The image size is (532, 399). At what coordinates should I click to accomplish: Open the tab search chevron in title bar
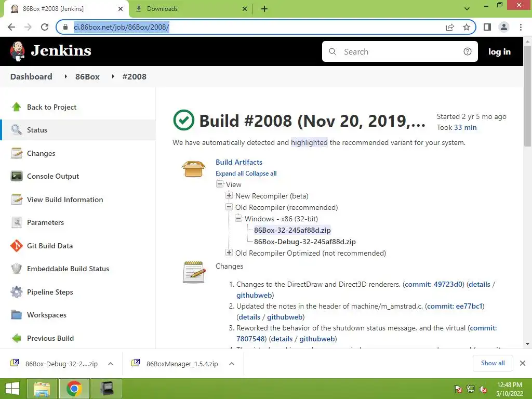(x=467, y=9)
